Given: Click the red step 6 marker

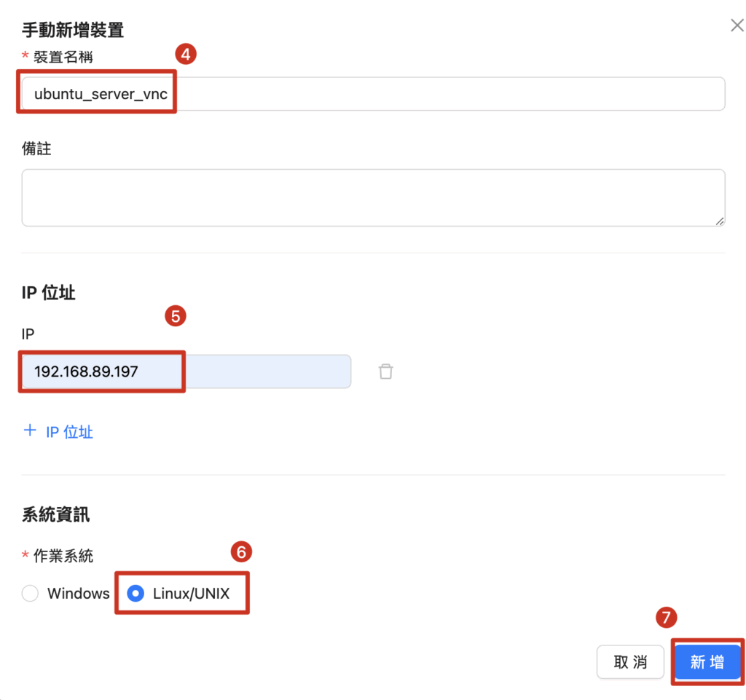Looking at the screenshot, I should tap(241, 552).
